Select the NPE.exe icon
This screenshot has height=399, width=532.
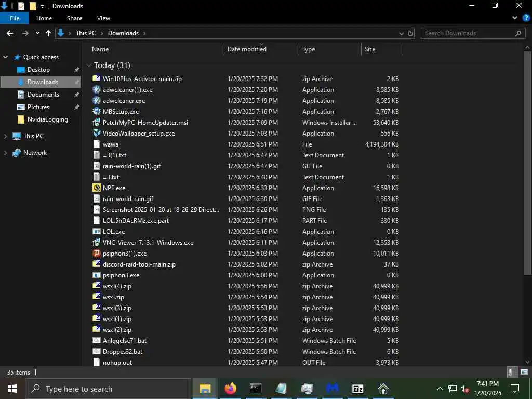(97, 188)
